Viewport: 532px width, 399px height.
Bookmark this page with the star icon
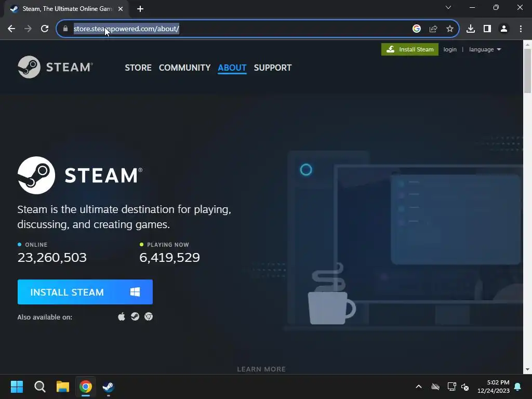pos(450,29)
